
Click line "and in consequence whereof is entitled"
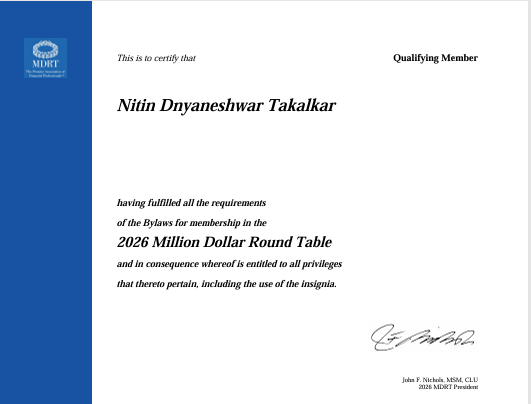coord(229,264)
